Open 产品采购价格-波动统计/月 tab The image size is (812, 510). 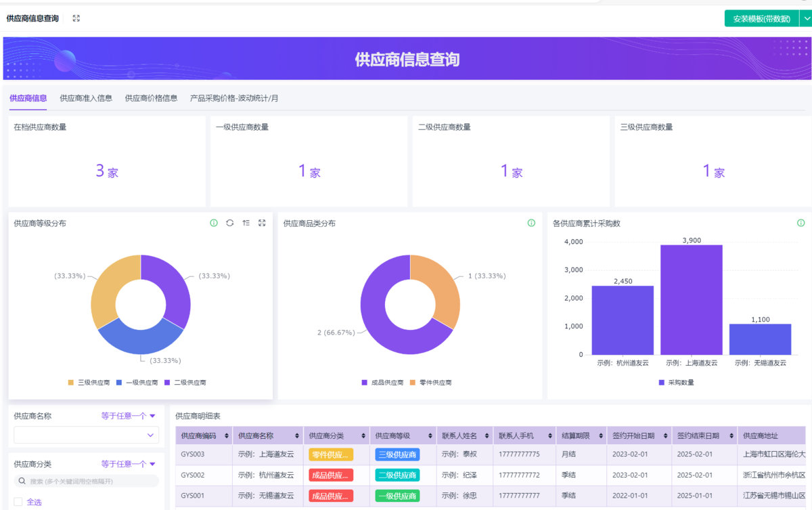(234, 98)
